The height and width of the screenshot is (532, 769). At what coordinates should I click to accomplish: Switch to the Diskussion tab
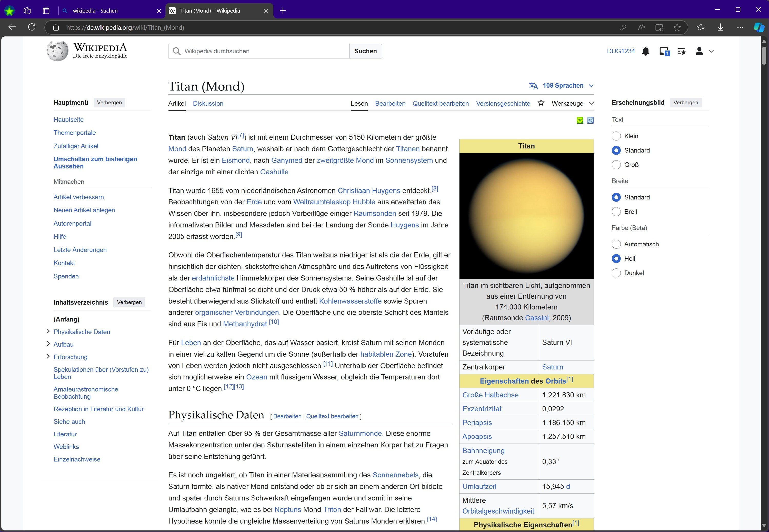(x=208, y=103)
